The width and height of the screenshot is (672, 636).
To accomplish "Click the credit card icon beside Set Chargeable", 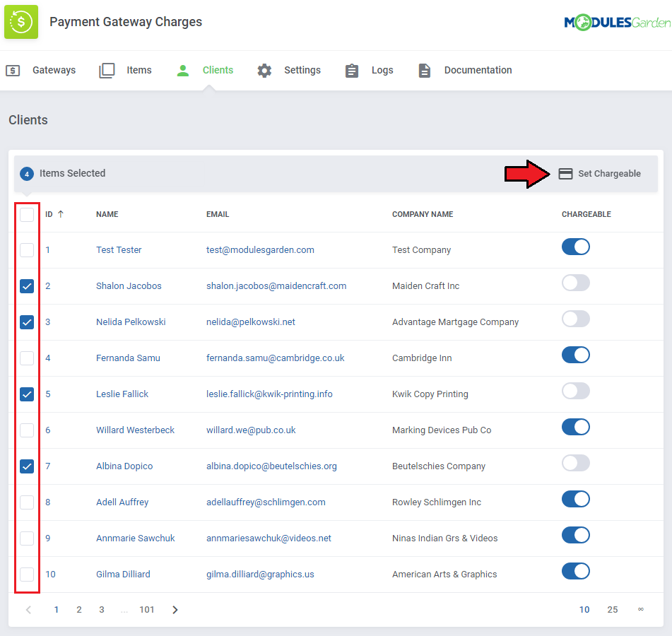I will (x=565, y=174).
